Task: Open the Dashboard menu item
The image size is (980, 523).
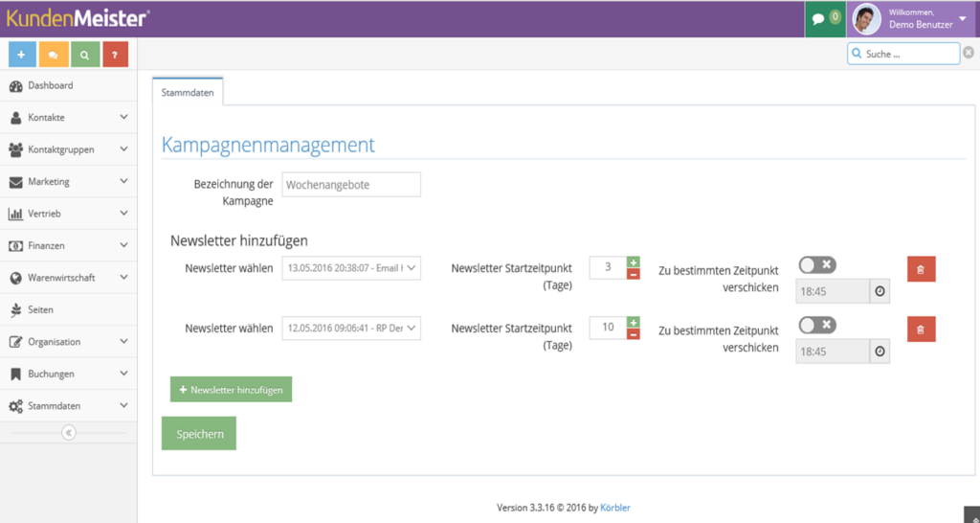Action: pyautogui.click(x=69, y=85)
